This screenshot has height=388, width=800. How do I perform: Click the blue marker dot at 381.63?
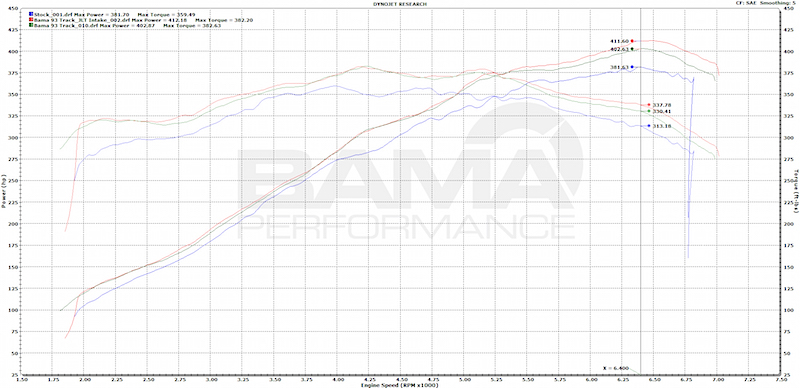tap(632, 67)
